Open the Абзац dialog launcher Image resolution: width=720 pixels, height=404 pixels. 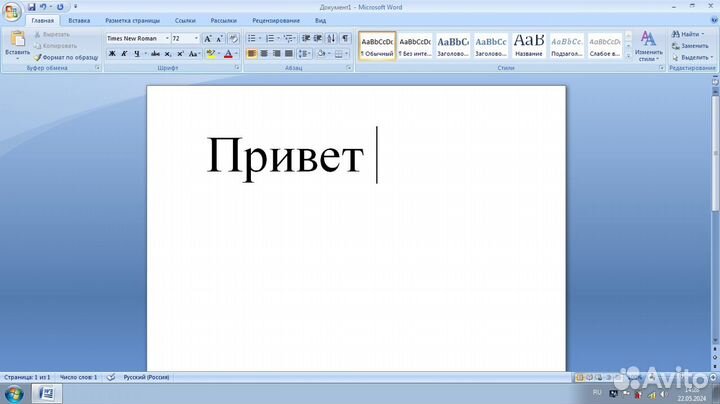coord(349,68)
